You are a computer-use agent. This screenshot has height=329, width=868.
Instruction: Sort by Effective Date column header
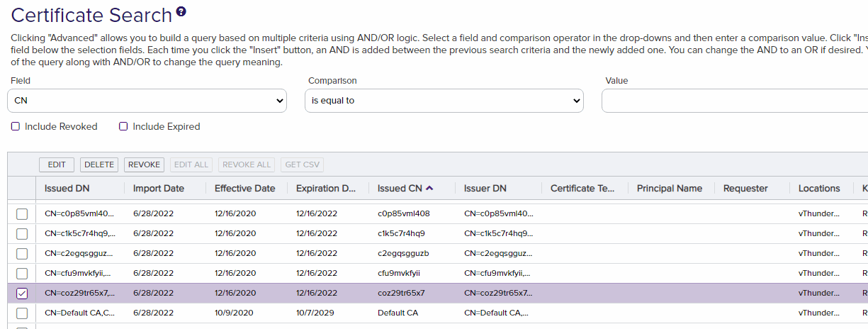[x=244, y=189]
